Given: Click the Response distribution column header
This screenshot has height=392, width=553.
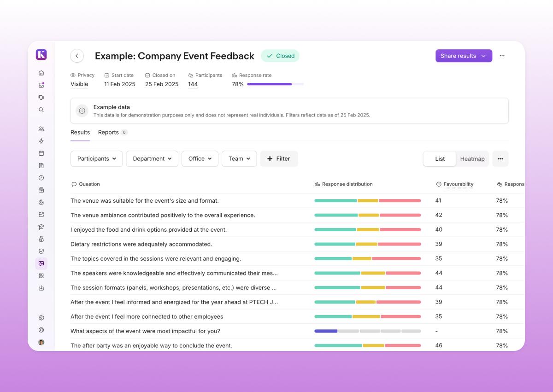Looking at the screenshot, I should coord(344,184).
